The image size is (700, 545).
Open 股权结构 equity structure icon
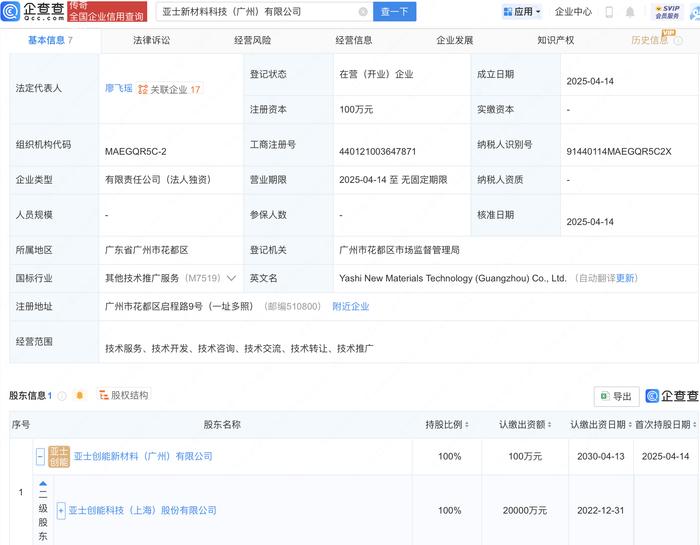104,395
